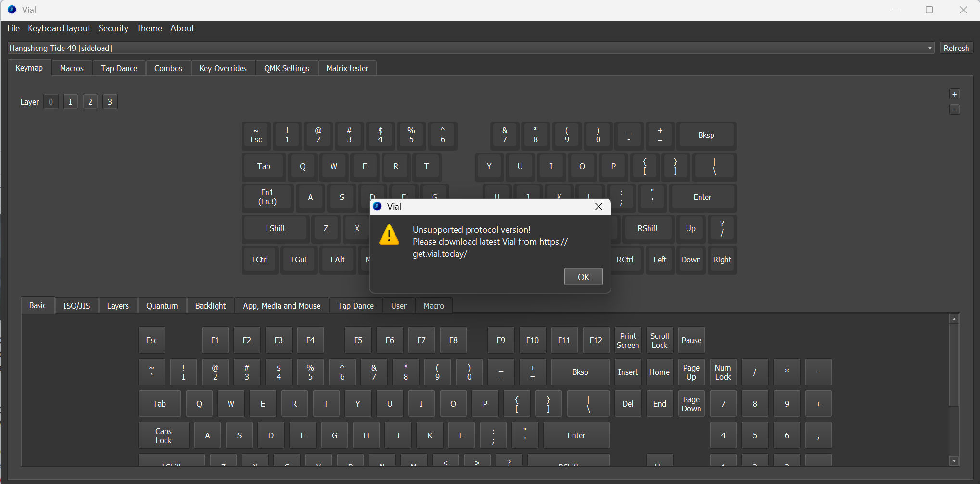
Task: Pick the End keycode
Action: (x=660, y=404)
